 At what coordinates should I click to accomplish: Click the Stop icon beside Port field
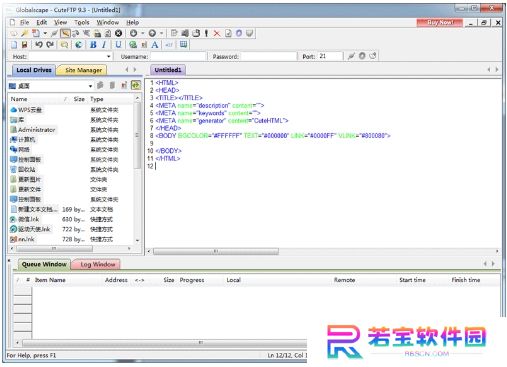(x=362, y=56)
